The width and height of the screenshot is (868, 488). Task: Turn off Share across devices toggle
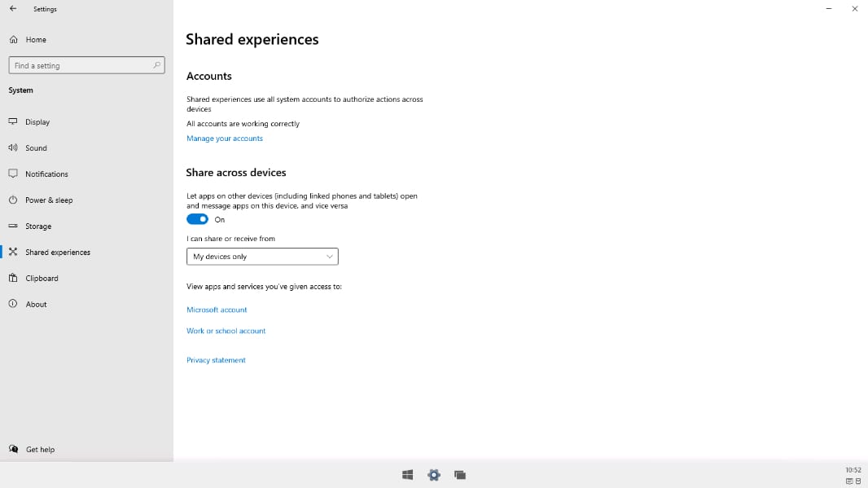[197, 219]
